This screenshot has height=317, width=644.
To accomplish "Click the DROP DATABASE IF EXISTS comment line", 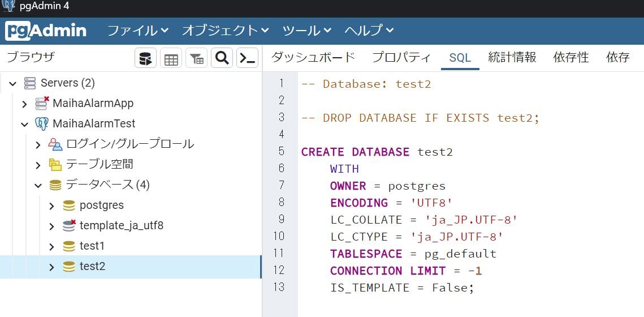I will pyautogui.click(x=420, y=118).
